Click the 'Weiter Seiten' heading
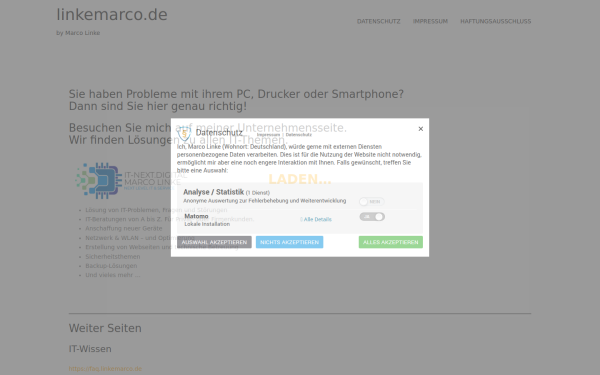The width and height of the screenshot is (600, 375). coord(105,328)
